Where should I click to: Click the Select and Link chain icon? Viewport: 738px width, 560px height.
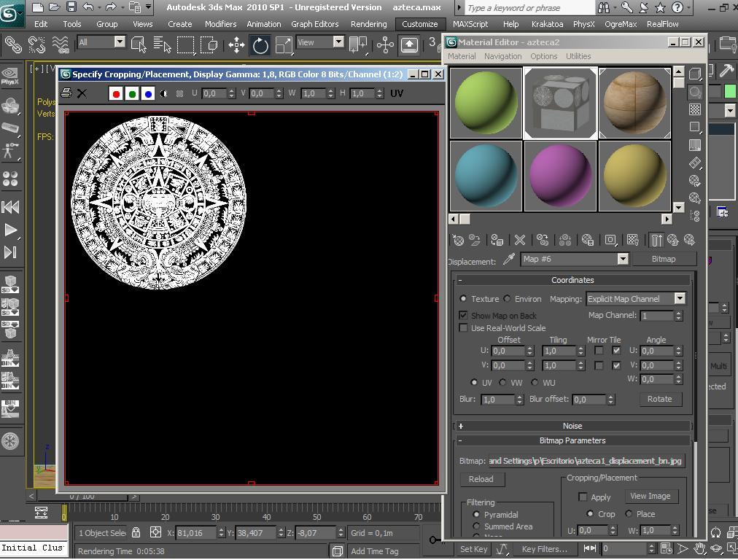tap(13, 45)
